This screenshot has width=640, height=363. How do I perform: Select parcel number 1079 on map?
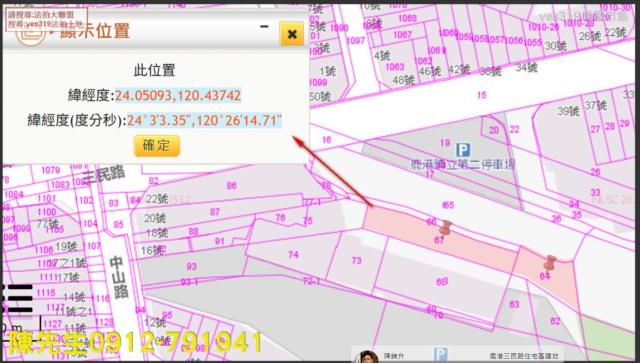tap(51, 170)
